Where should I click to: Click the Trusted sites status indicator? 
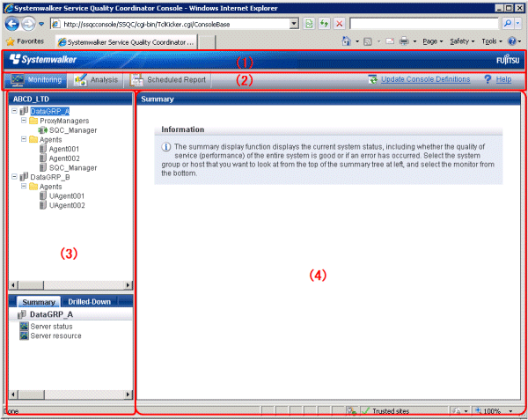point(385,411)
